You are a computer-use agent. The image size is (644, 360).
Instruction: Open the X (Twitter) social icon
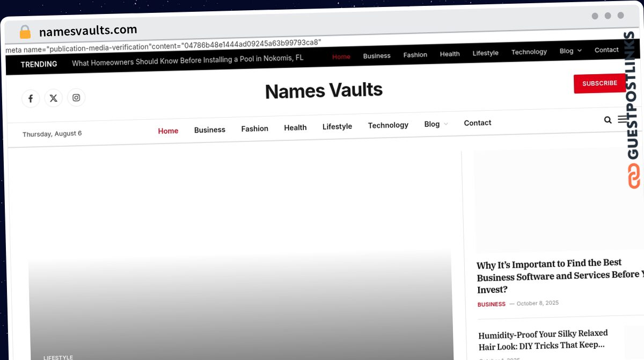click(x=53, y=98)
